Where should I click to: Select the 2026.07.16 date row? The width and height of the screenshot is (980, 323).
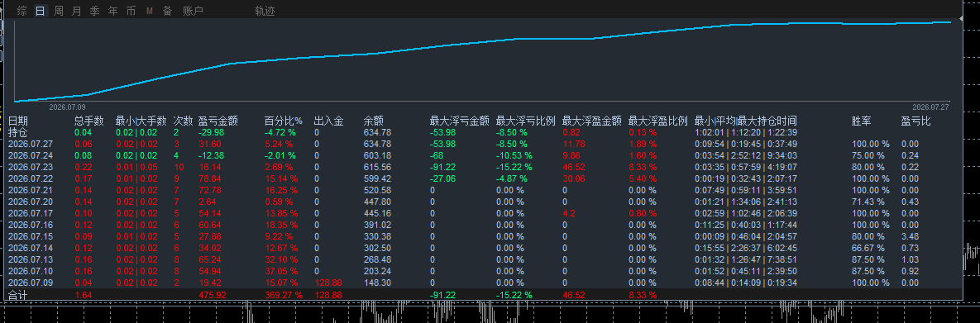[x=30, y=225]
